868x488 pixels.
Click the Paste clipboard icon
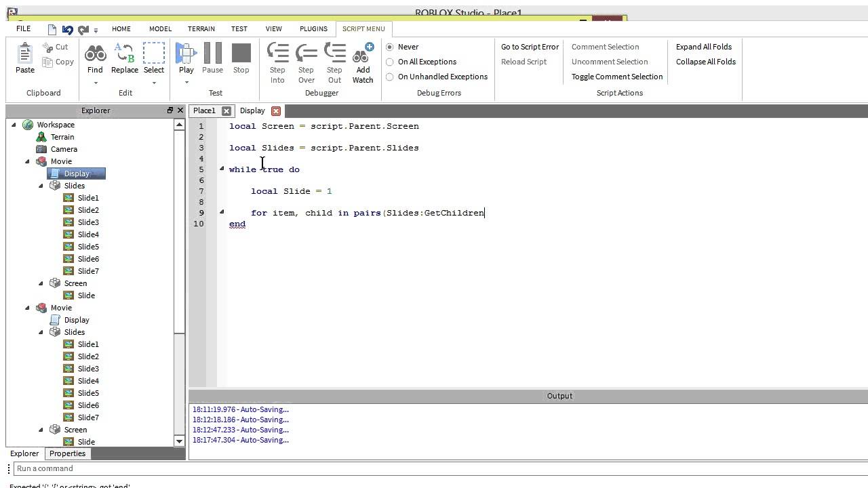point(25,54)
